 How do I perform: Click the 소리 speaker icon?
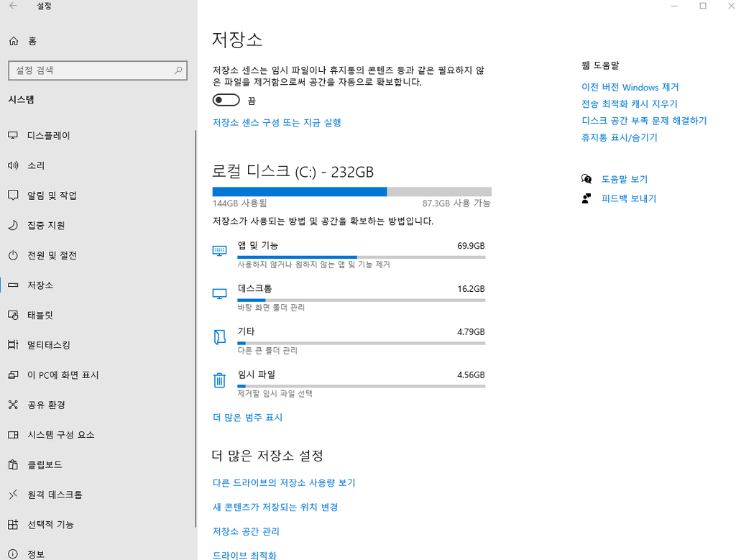13,165
